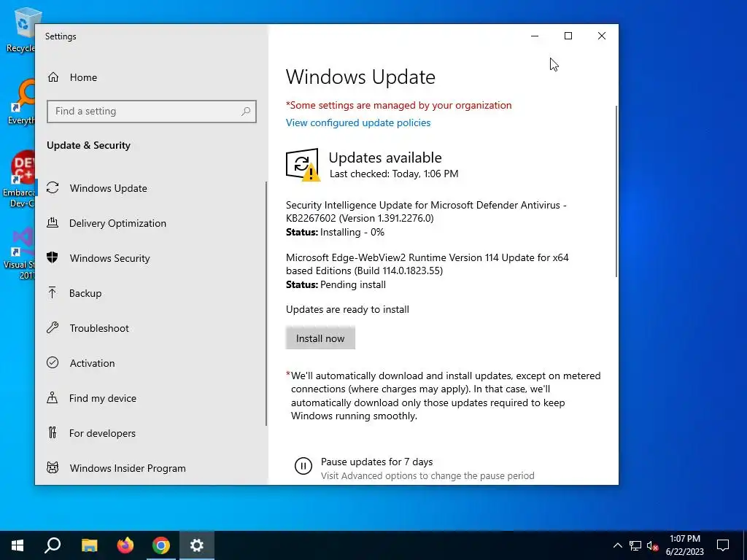The height and width of the screenshot is (560, 747).
Task: Select the Recycle Bin desktop icon
Action: tap(20, 30)
